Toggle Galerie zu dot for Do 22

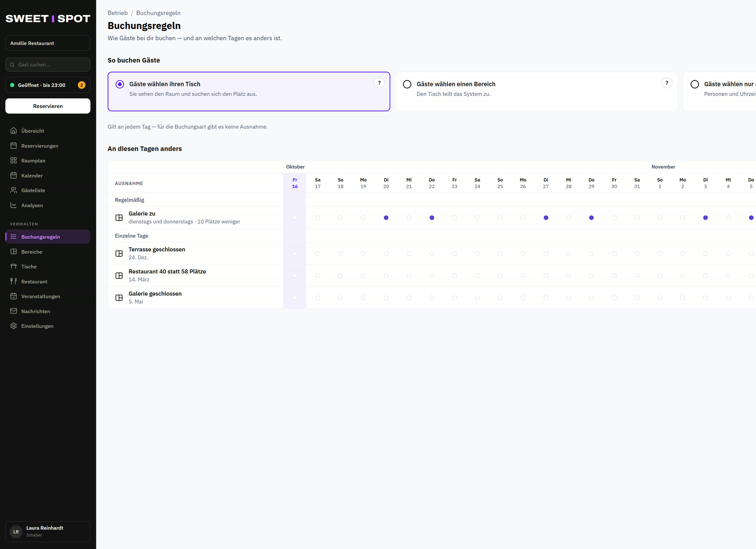(x=432, y=218)
